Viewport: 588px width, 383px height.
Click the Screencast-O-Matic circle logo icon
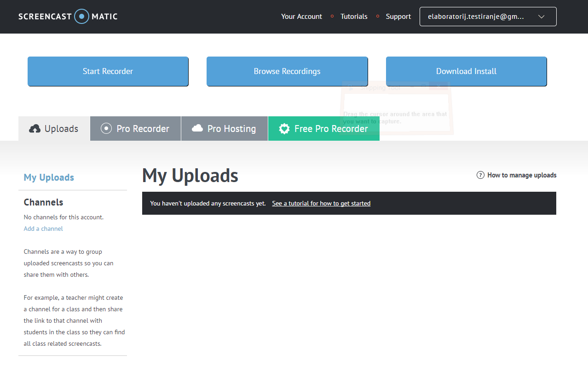tap(81, 17)
